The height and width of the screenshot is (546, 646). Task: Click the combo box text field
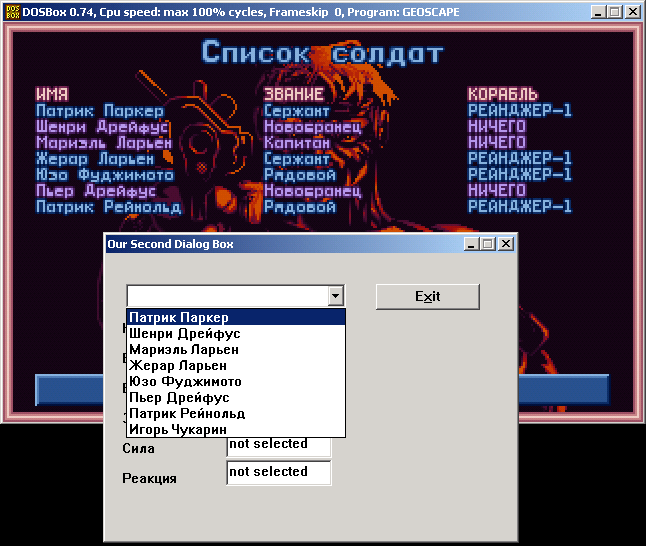[x=228, y=296]
